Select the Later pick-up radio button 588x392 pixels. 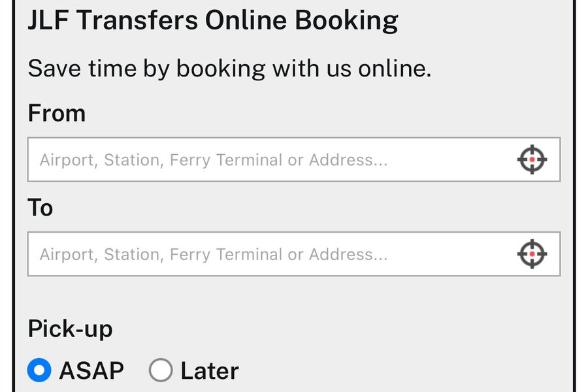point(161,370)
